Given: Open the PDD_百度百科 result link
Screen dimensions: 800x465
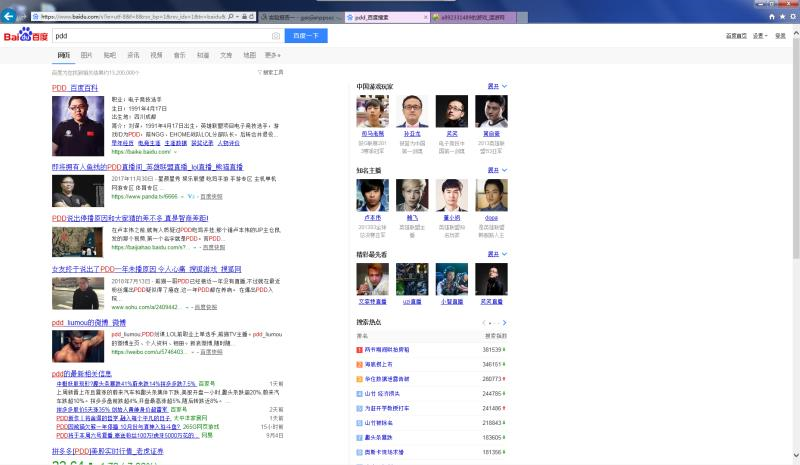Looking at the screenshot, I should coord(74,88).
